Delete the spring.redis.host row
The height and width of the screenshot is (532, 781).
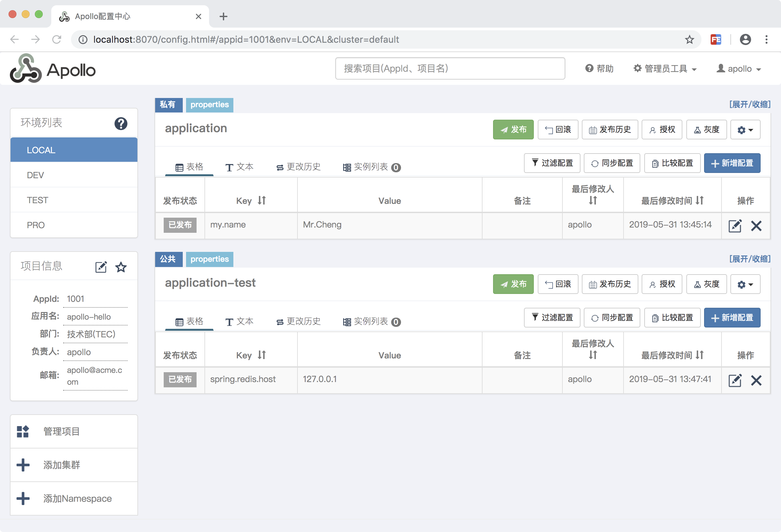point(756,380)
